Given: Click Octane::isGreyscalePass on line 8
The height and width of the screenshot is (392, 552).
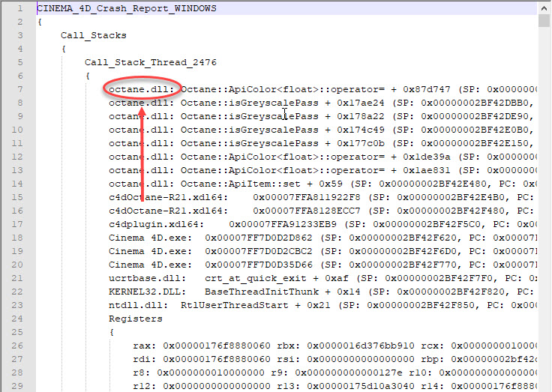Looking at the screenshot, I should pos(250,103).
